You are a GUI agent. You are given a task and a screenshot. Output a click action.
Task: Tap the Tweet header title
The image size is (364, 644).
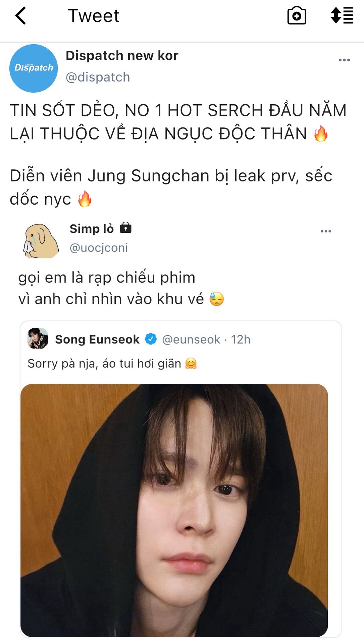click(x=94, y=16)
